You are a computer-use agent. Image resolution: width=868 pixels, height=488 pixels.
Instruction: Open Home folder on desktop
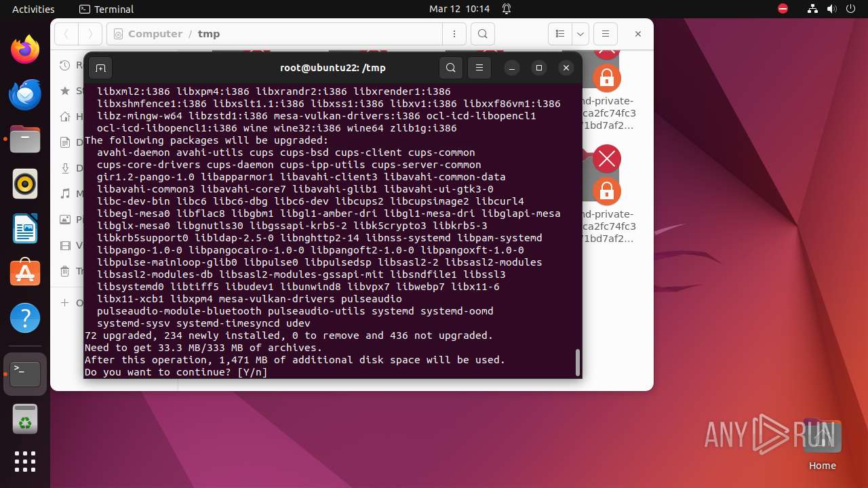[822, 445]
